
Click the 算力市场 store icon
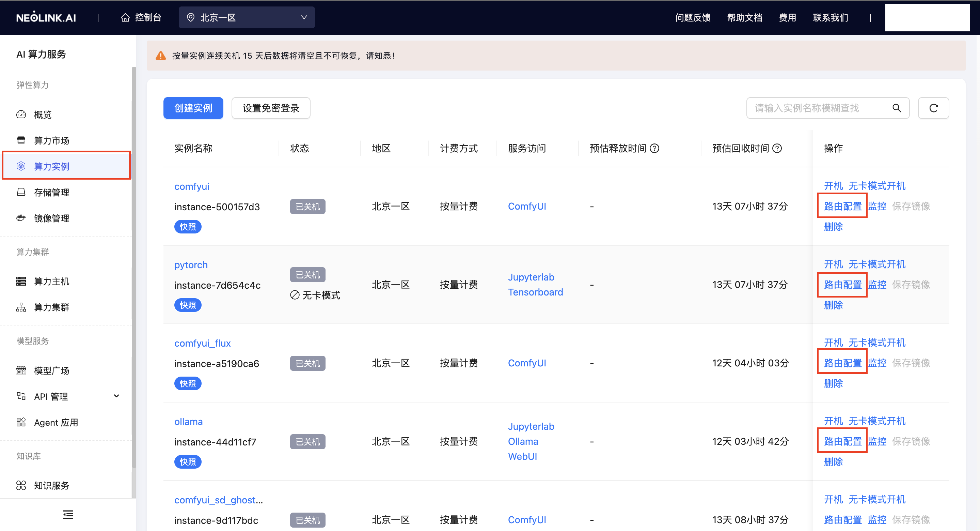click(x=21, y=140)
